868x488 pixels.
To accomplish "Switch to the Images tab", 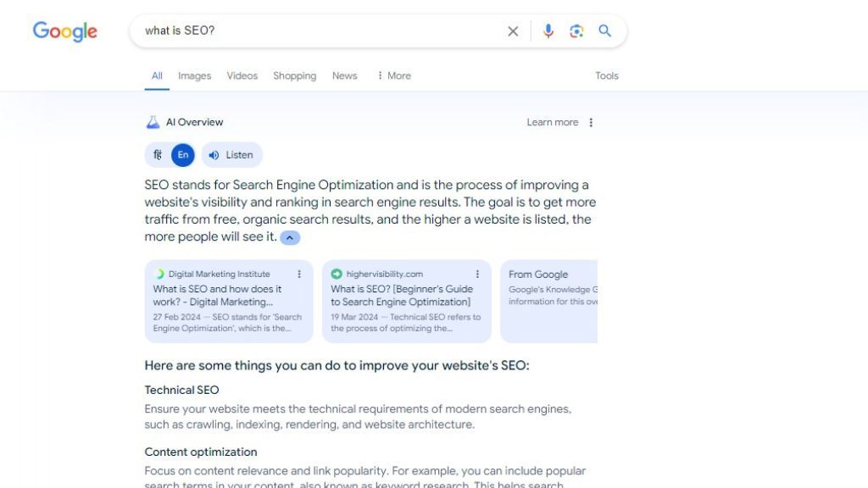I will (x=194, y=75).
